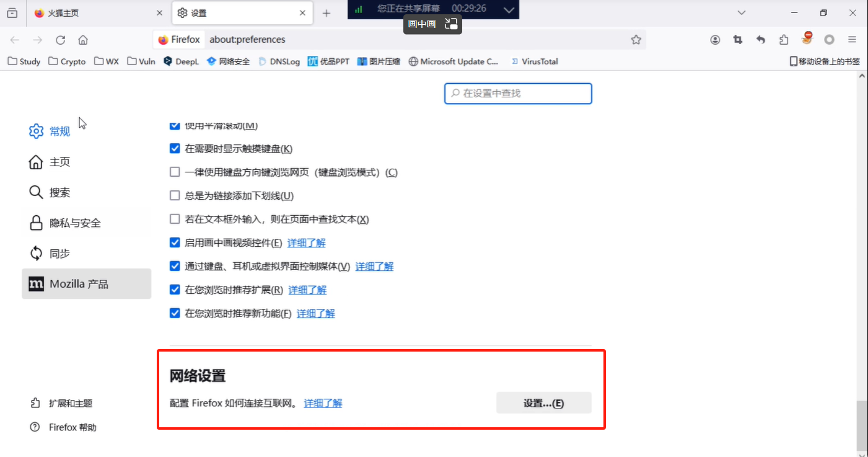Viewport: 868px width, 457px height.
Task: Toggle 在您浏览时推荐扩展 checkbox
Action: 175,290
